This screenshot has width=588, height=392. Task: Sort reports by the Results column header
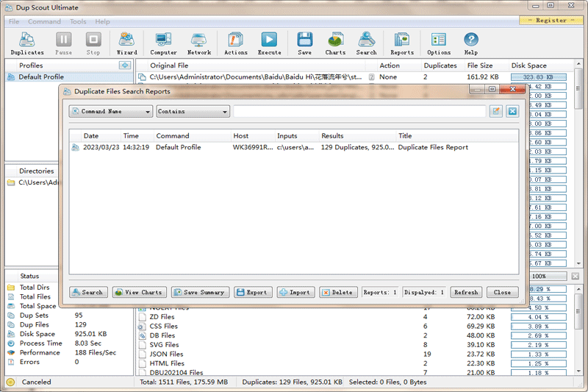click(x=332, y=136)
